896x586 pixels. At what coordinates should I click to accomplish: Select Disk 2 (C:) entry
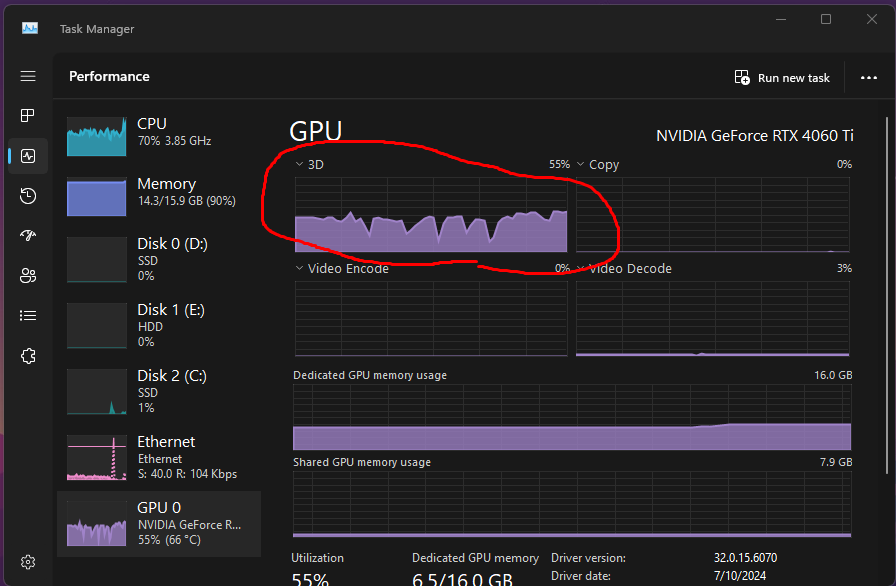159,392
